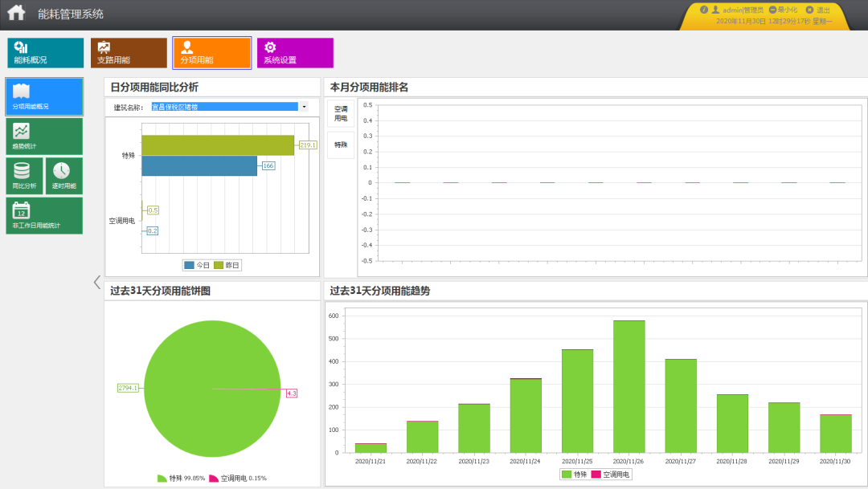The width and height of the screenshot is (868, 489).
Task: Click the 建筑名称 combo box field
Action: coord(225,107)
